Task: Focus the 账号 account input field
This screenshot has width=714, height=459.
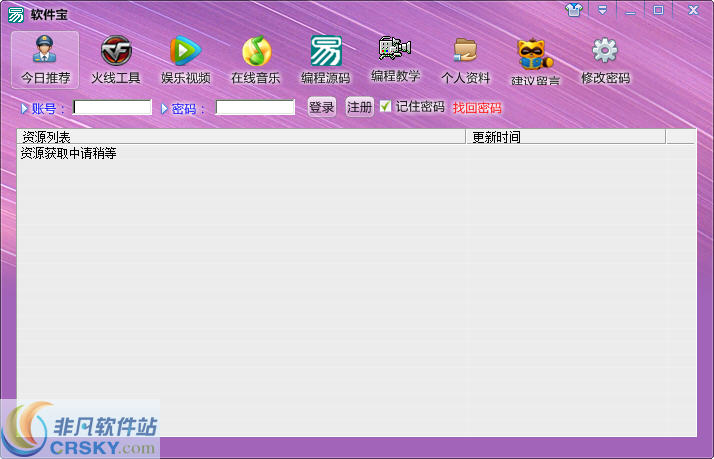Action: [x=112, y=107]
